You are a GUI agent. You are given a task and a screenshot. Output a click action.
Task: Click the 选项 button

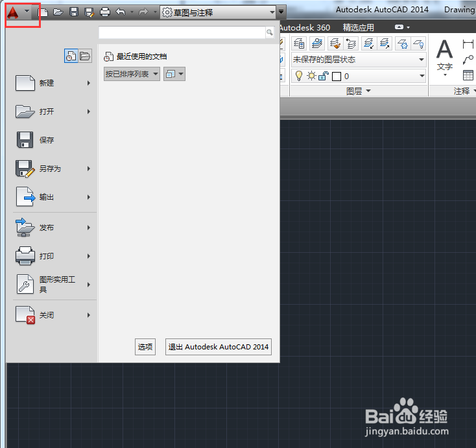(x=145, y=347)
